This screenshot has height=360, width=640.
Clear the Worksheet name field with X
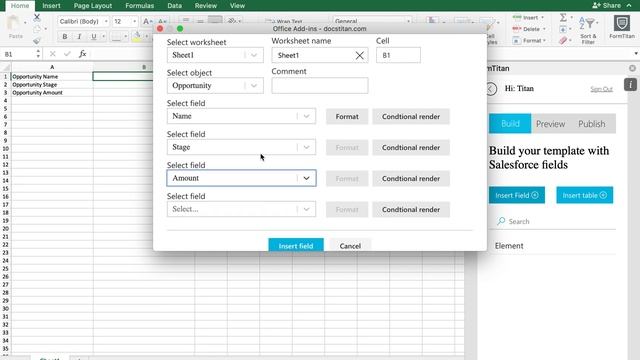click(359, 55)
